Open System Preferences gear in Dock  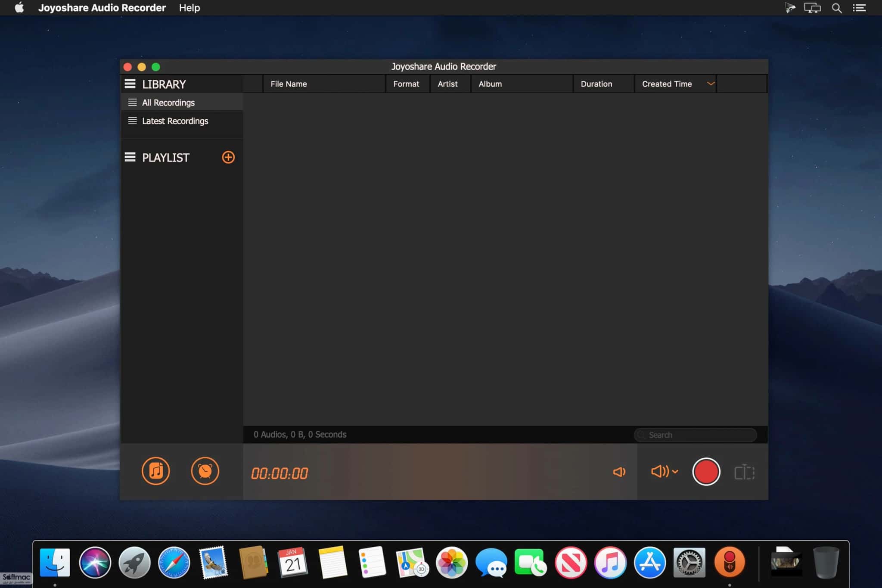click(x=689, y=562)
